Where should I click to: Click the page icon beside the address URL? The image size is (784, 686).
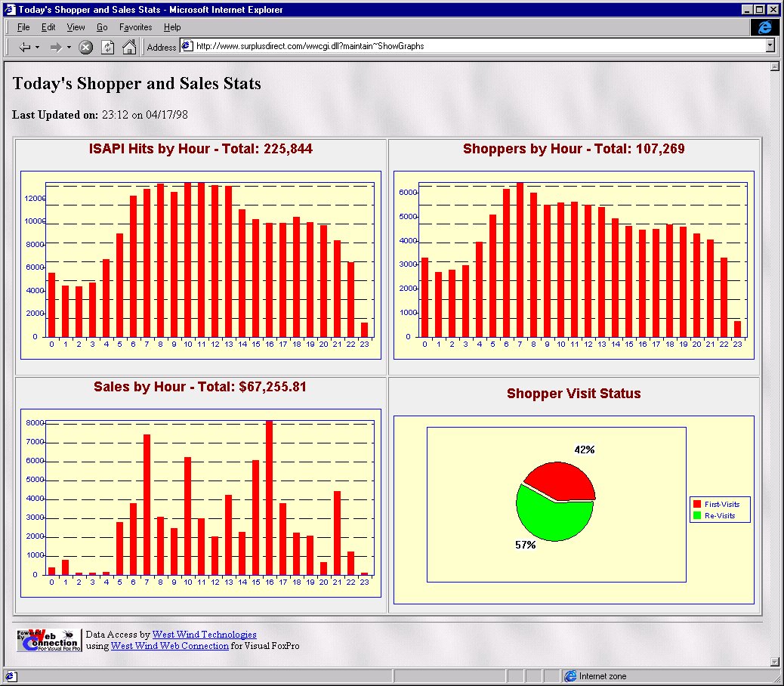tap(187, 46)
